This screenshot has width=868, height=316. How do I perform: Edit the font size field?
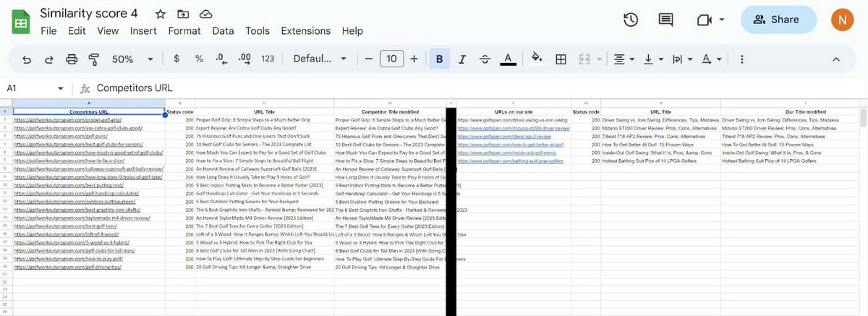pyautogui.click(x=391, y=59)
